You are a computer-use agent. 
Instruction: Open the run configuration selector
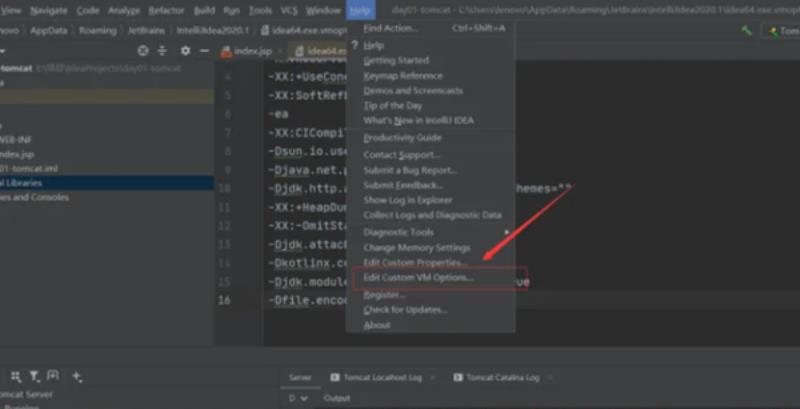coord(781,31)
